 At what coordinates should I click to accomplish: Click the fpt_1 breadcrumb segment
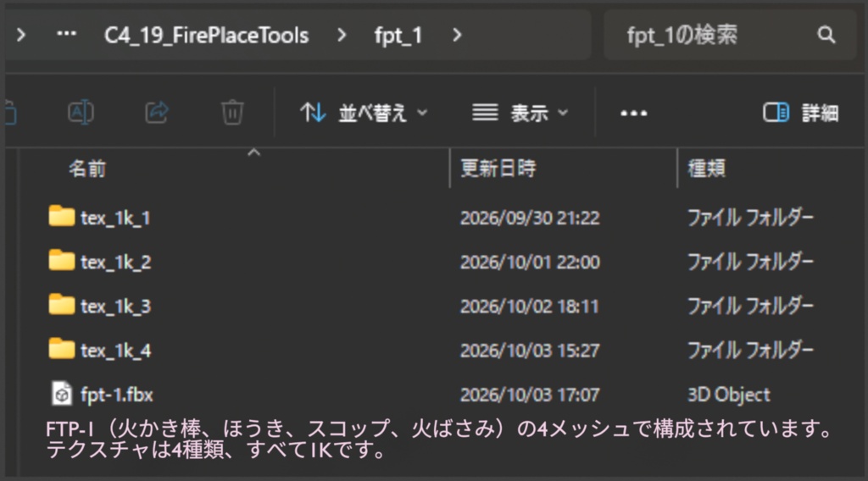point(398,36)
